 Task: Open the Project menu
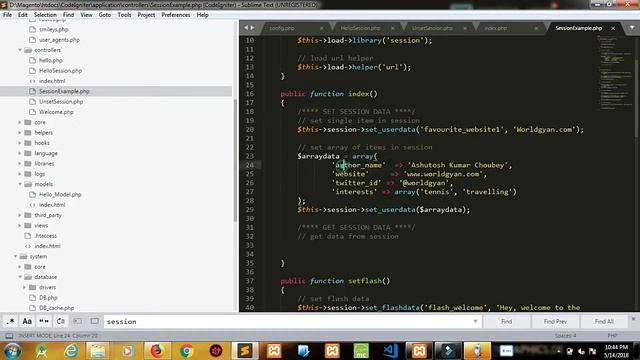pos(146,15)
